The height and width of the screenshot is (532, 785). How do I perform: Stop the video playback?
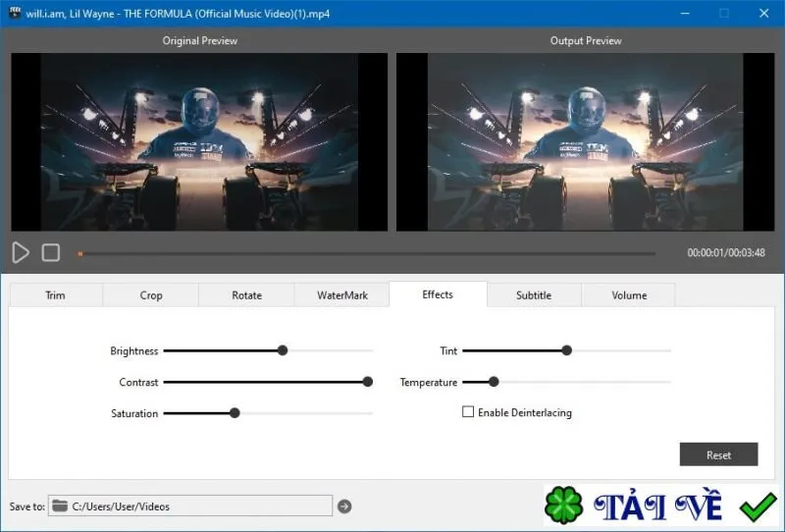tap(51, 252)
